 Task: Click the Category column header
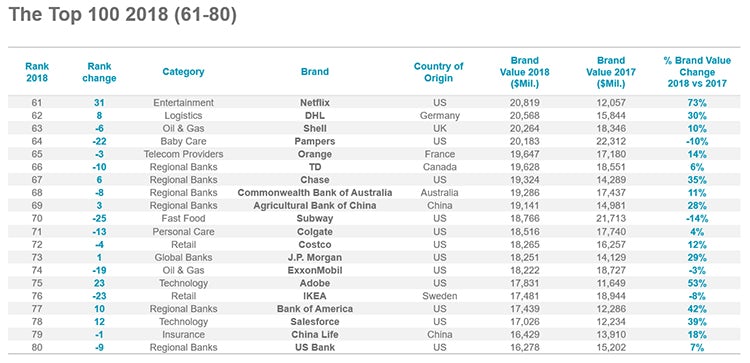coord(183,72)
